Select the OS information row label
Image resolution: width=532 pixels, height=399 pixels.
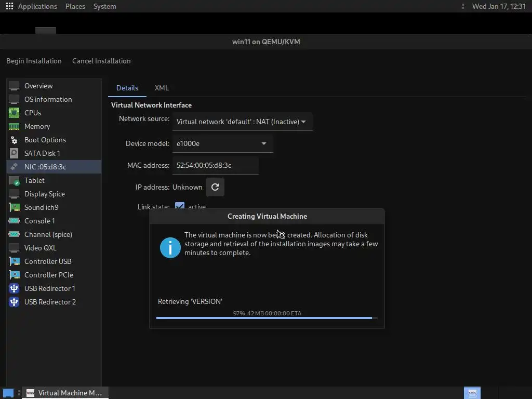[x=48, y=99]
